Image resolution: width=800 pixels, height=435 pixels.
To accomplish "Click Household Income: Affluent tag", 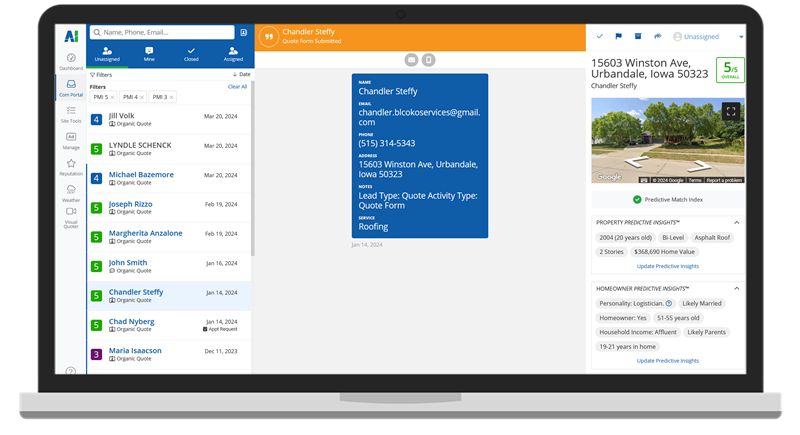I will (638, 332).
